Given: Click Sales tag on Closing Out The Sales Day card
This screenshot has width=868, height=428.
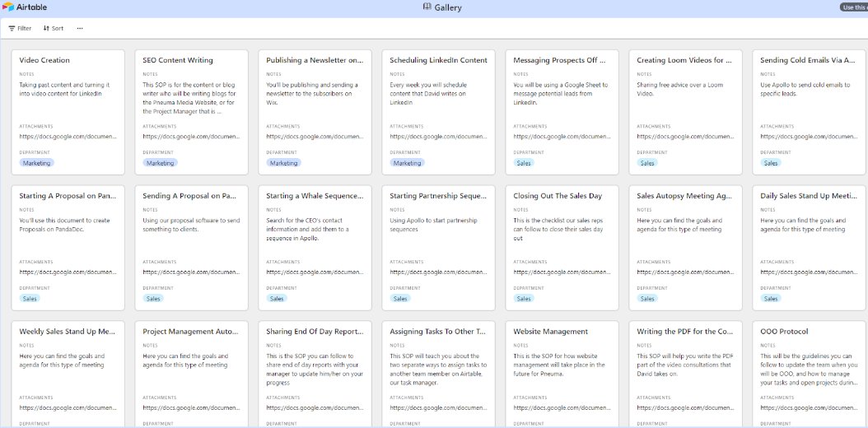Looking at the screenshot, I should pyautogui.click(x=524, y=299).
